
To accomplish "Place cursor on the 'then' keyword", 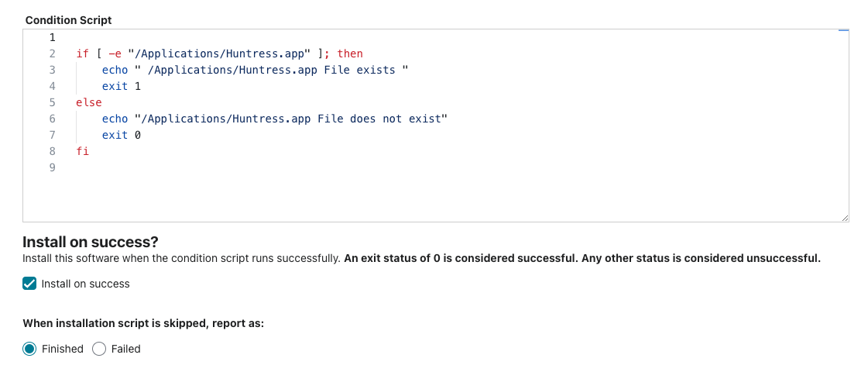I will [350, 53].
